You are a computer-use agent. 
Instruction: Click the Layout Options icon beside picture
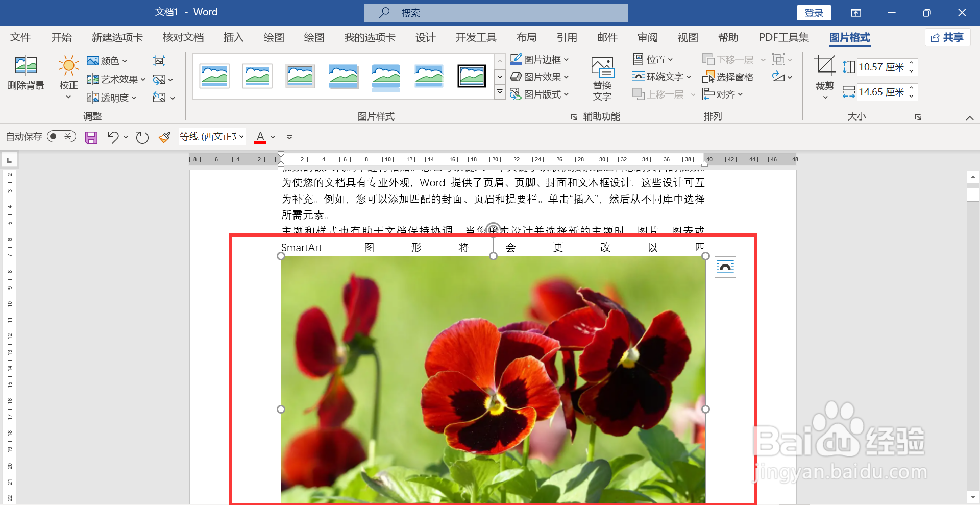pos(725,267)
